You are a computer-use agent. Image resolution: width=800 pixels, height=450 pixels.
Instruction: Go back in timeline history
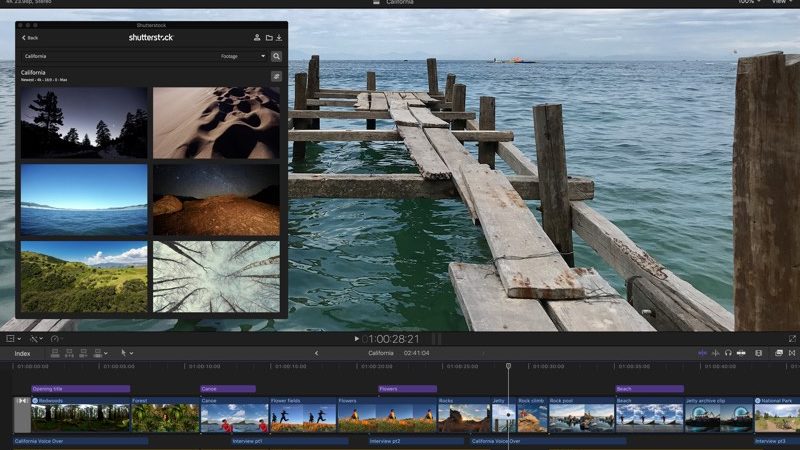316,353
